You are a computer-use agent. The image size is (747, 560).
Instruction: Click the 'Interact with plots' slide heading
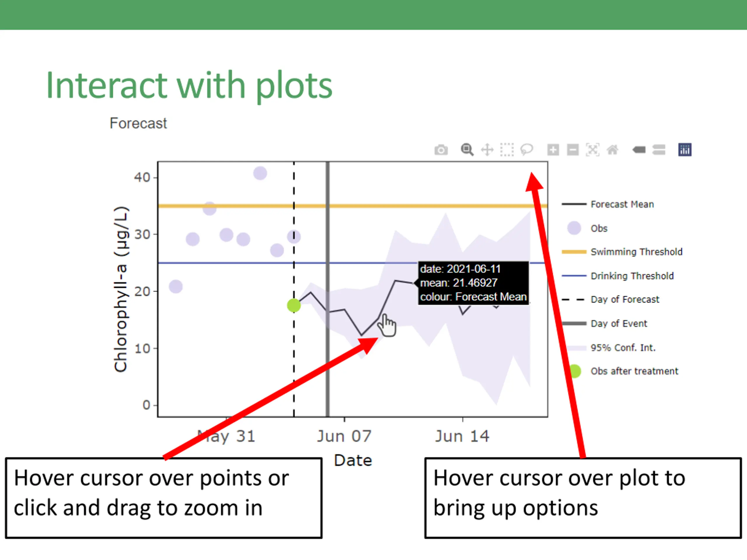click(189, 86)
